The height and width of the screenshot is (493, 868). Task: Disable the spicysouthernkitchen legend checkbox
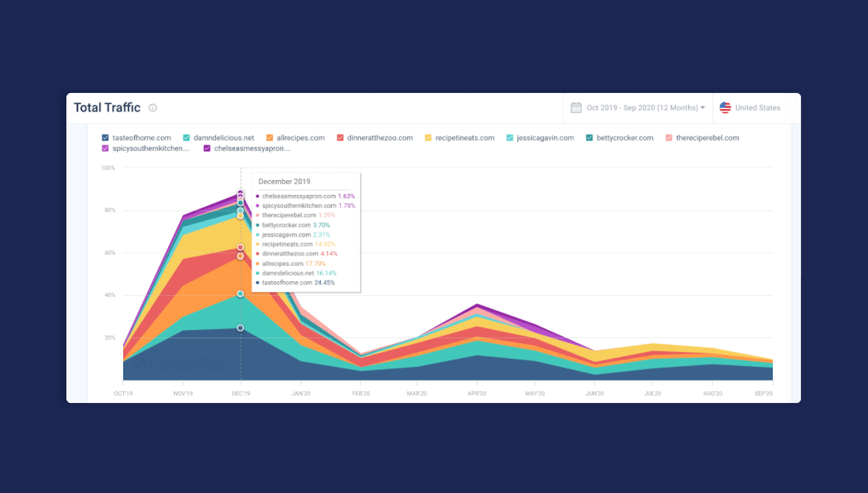point(105,148)
